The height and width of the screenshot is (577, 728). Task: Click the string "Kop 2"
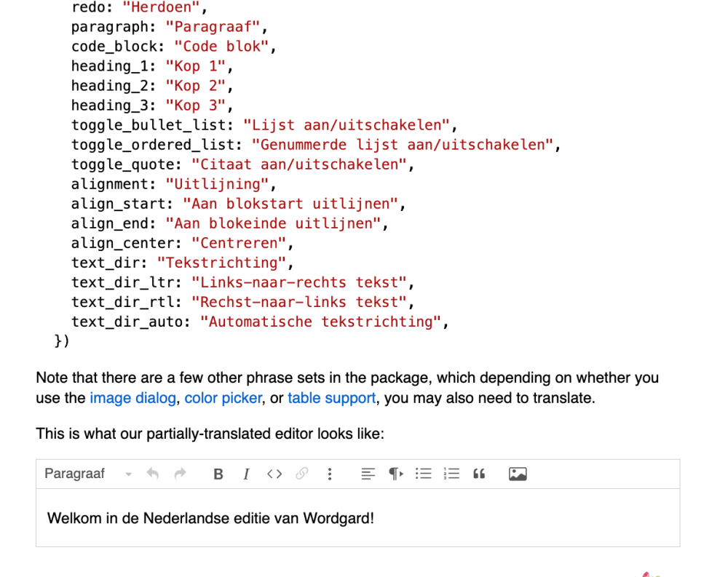(x=195, y=85)
